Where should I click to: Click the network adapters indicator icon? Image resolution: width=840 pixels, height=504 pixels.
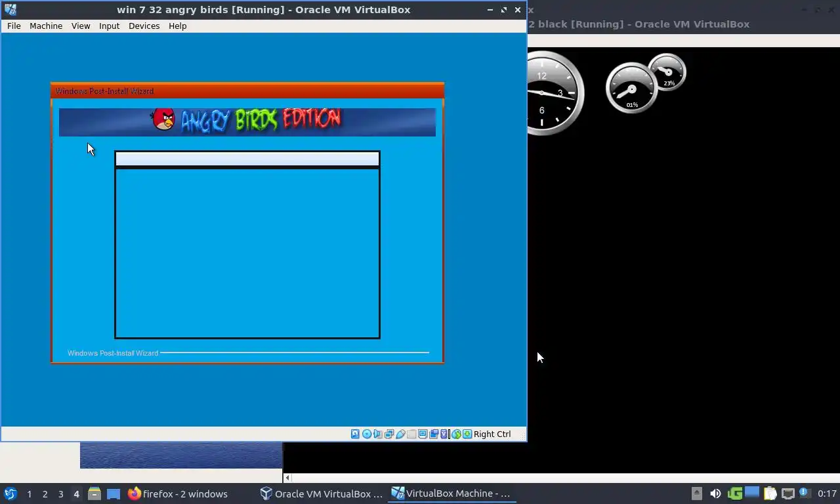pyautogui.click(x=389, y=434)
